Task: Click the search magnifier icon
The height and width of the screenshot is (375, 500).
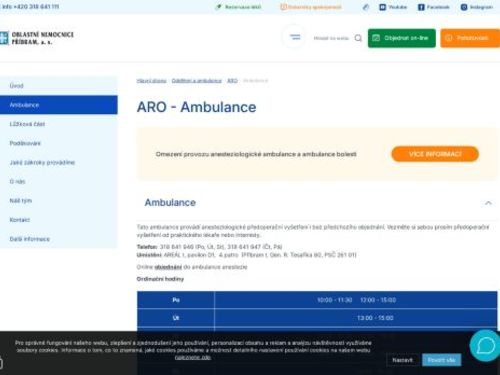Action: [358, 38]
